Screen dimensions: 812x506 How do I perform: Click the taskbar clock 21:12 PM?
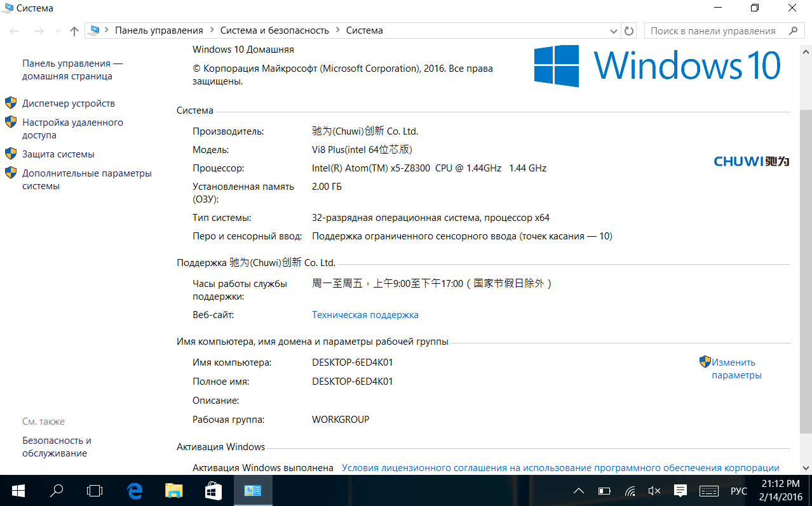point(781,490)
